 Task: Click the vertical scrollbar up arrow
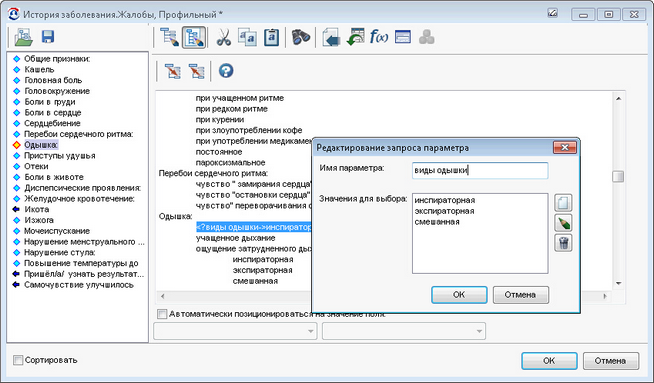pos(619,98)
